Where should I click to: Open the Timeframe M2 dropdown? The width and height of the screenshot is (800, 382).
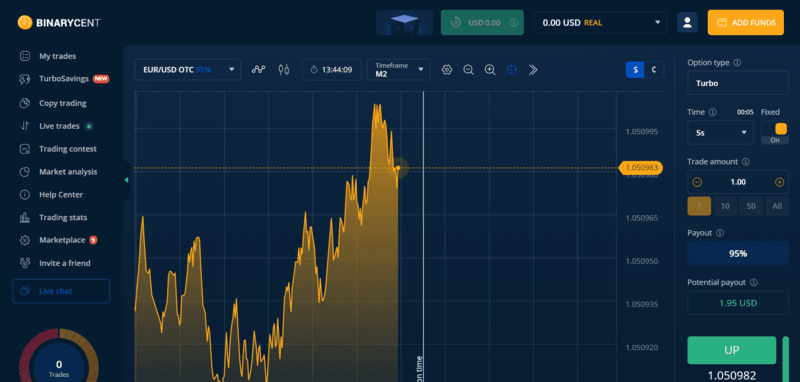pos(398,69)
